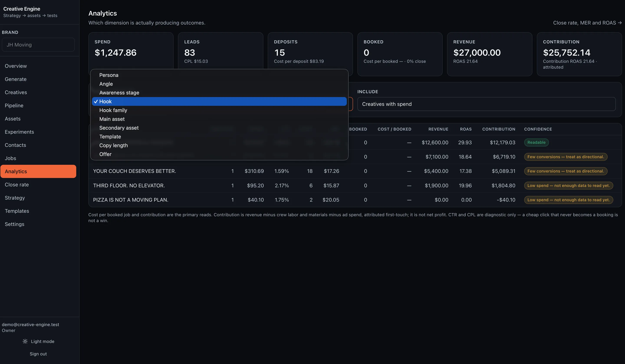This screenshot has height=364, width=625.
Task: Click the $5,400.00 revenue value
Action: point(436,171)
